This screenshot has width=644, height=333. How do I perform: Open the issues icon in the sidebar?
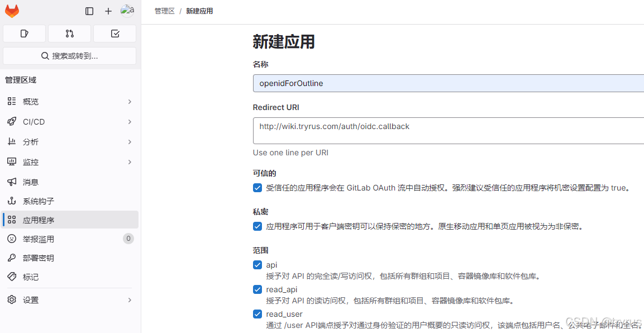[x=24, y=34]
